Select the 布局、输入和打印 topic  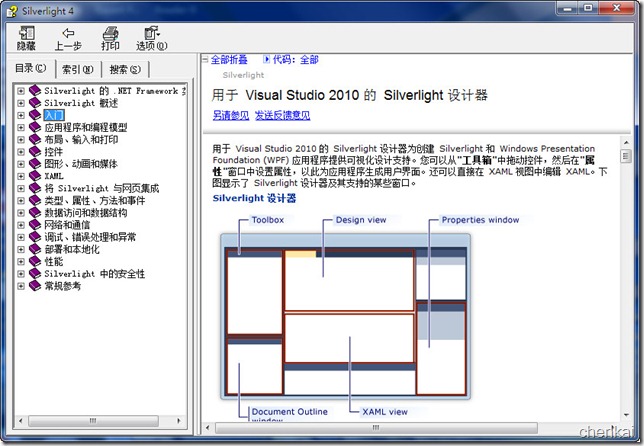(x=81, y=140)
